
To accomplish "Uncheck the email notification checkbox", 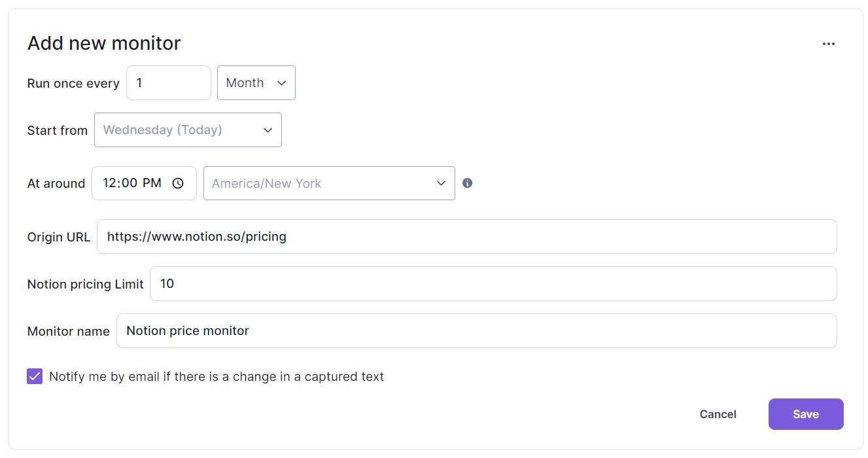I will coord(35,376).
